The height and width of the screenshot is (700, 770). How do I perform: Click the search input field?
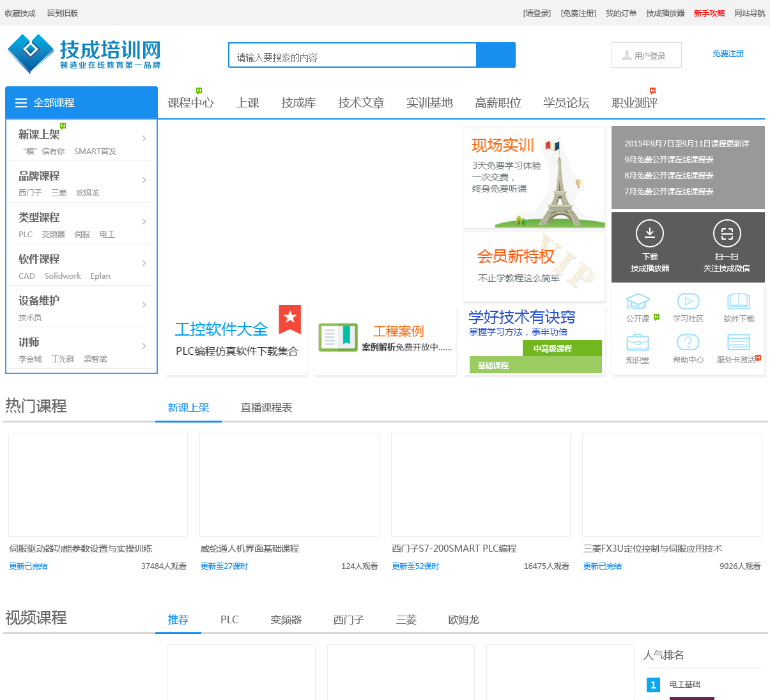coord(352,56)
